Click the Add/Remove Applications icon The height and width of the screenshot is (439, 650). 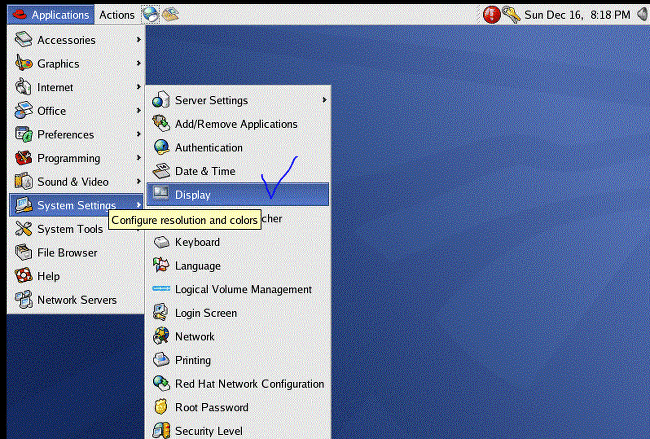[x=161, y=124]
